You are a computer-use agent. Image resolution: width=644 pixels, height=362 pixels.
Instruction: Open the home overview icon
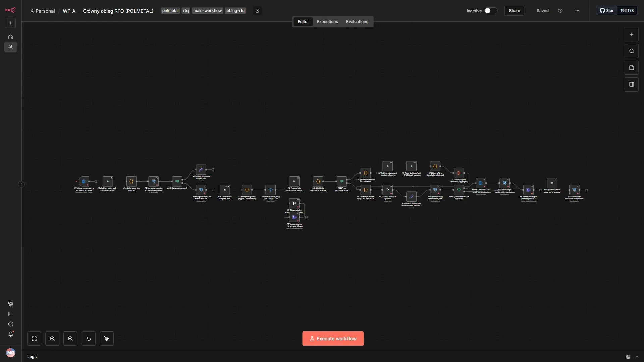tap(11, 37)
